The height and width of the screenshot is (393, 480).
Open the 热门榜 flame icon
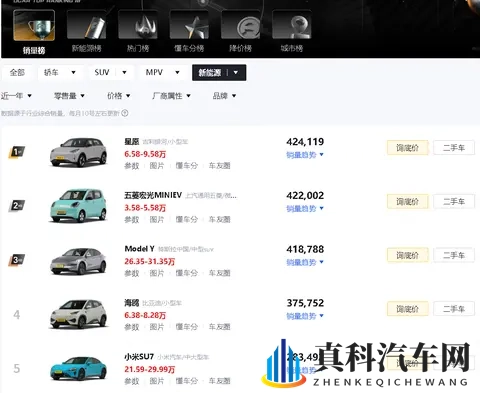[138, 25]
